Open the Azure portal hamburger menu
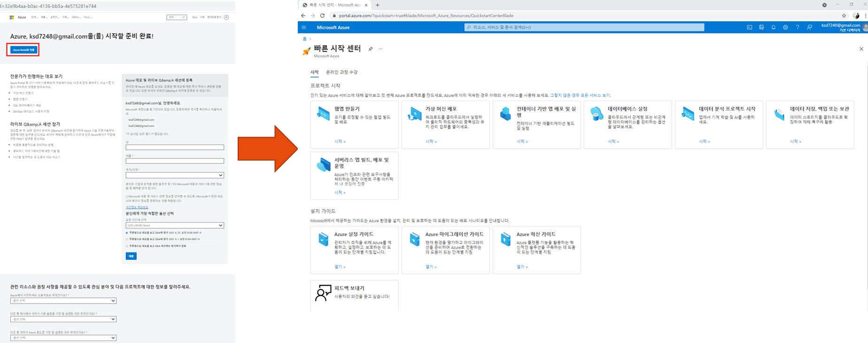The image size is (868, 343). (x=304, y=28)
